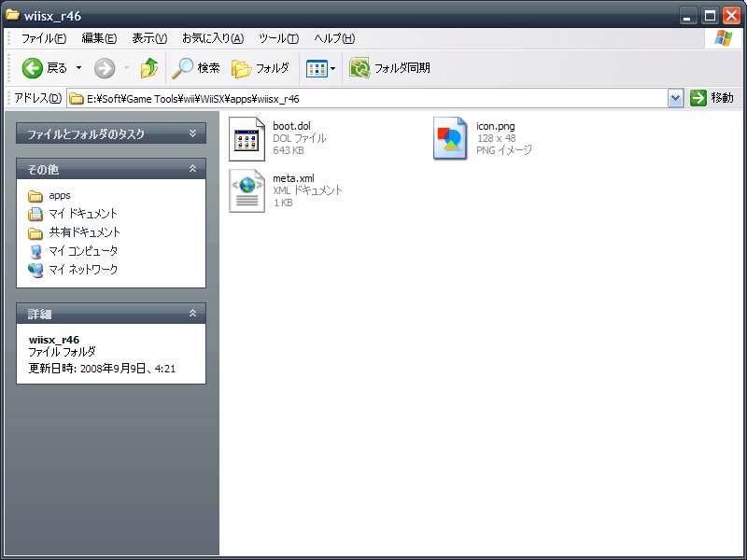Select the icon.png file icon
This screenshot has height=560, width=747.
pyautogui.click(x=450, y=138)
